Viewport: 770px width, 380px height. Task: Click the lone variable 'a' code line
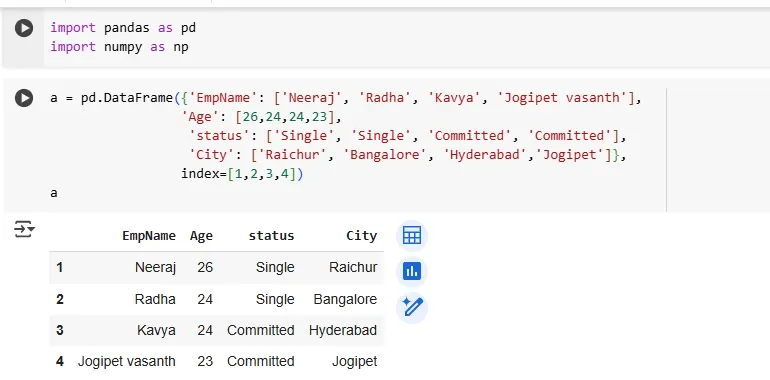[54, 193]
